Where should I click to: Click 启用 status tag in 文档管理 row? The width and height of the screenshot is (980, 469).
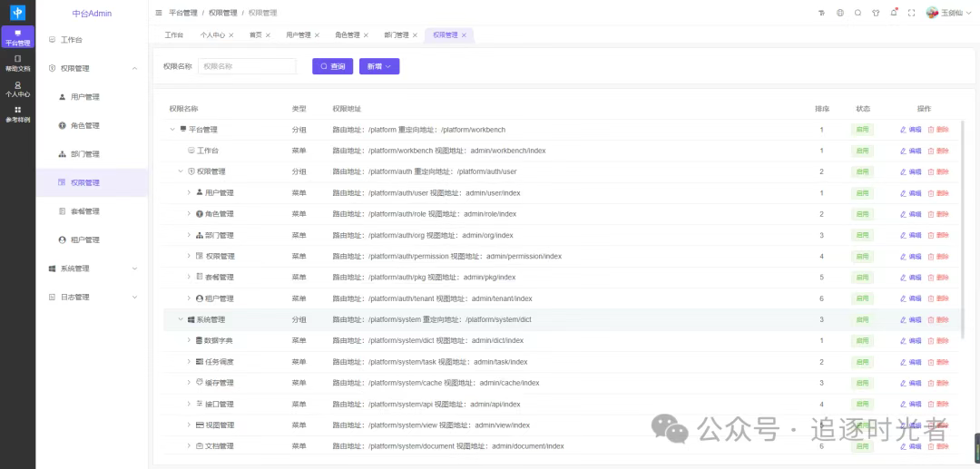[x=863, y=446]
